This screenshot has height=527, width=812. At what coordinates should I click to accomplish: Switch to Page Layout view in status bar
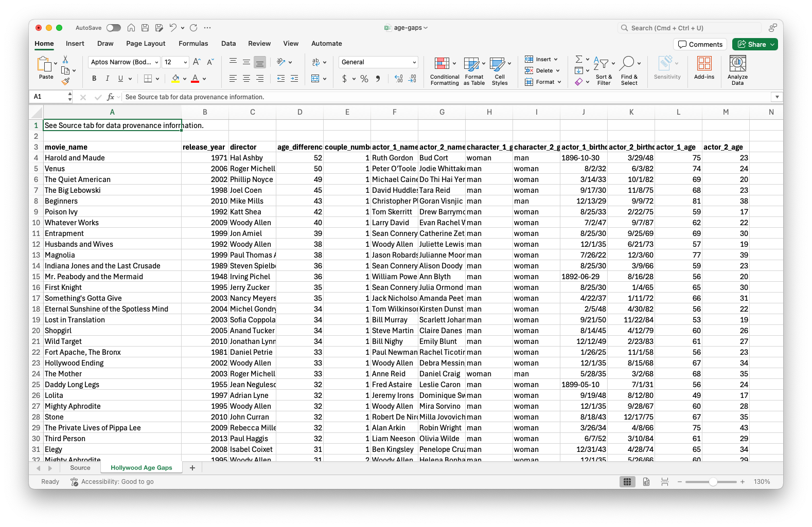tap(646, 482)
